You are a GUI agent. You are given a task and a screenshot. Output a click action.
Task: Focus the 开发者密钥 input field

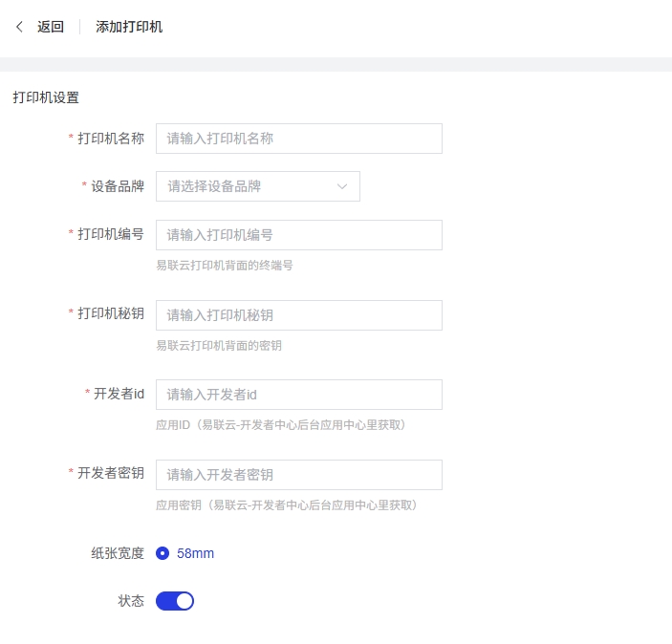click(x=298, y=475)
